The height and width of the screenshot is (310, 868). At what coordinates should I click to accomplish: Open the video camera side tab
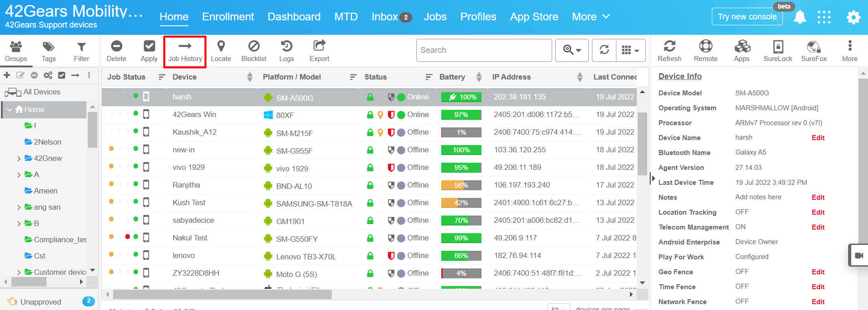pyautogui.click(x=858, y=255)
